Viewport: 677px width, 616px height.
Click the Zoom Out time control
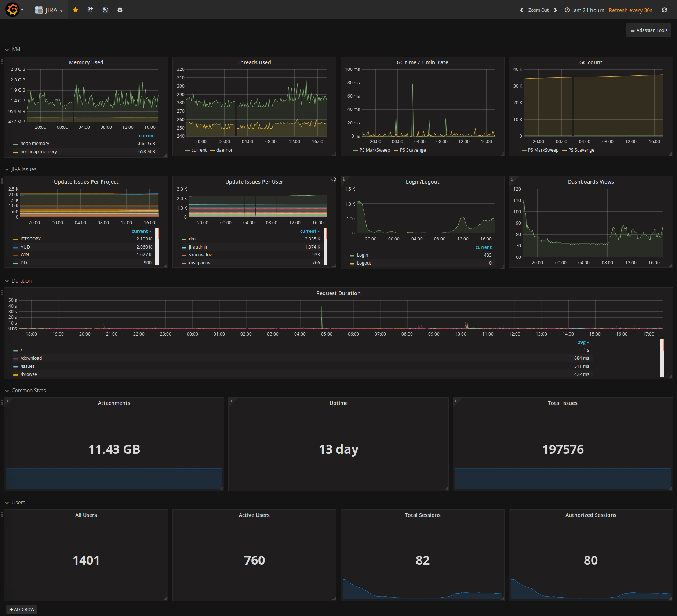(x=538, y=10)
